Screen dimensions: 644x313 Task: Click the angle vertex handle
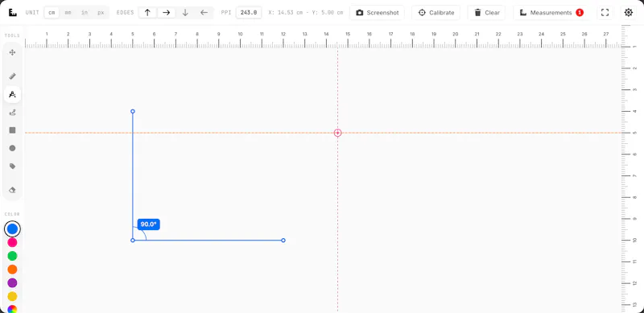[x=133, y=241]
